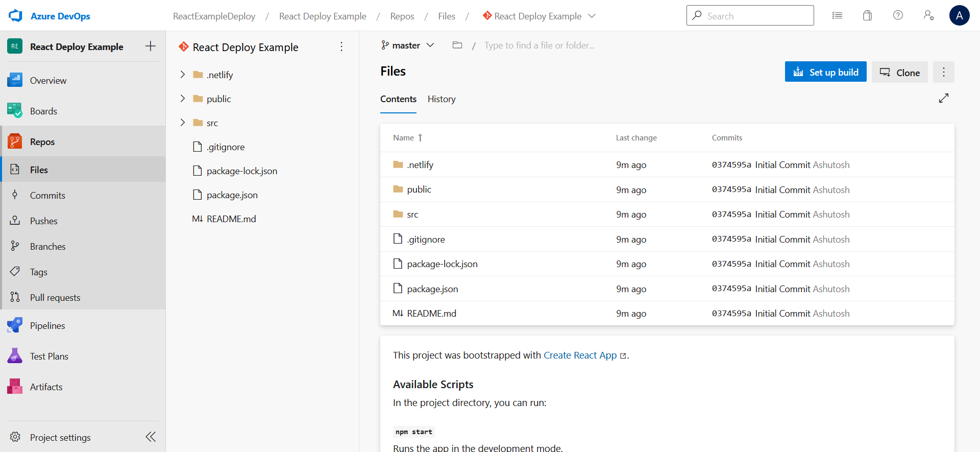Click the 'Type to find a file or folder' field
The width and height of the screenshot is (980, 452).
pos(540,45)
